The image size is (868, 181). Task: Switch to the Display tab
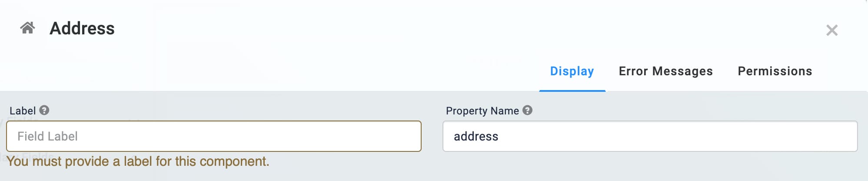click(572, 71)
